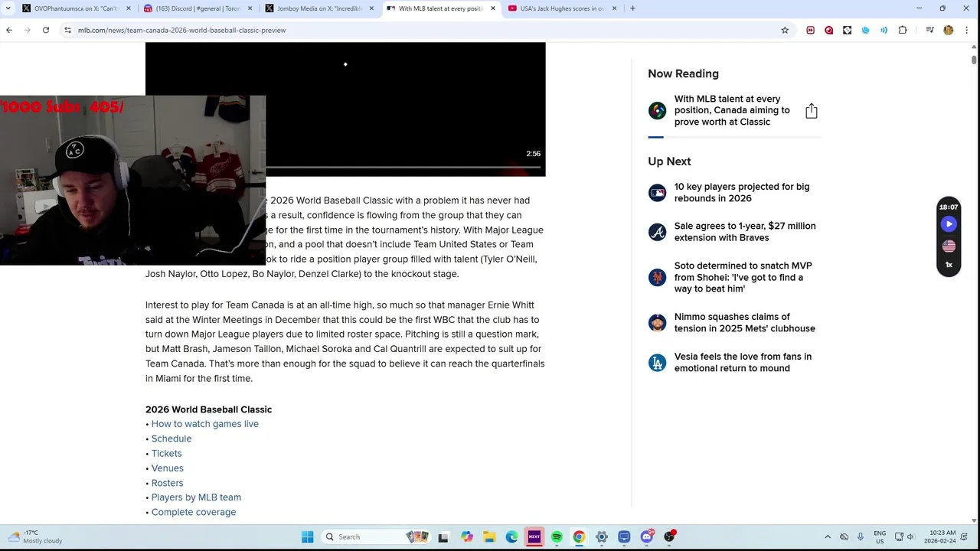Open site information icon in address bar
This screenshot has width=980, height=551.
[67, 30]
